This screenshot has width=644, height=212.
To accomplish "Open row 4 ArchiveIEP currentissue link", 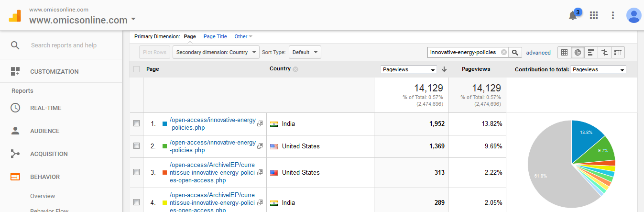I will pos(212,202).
